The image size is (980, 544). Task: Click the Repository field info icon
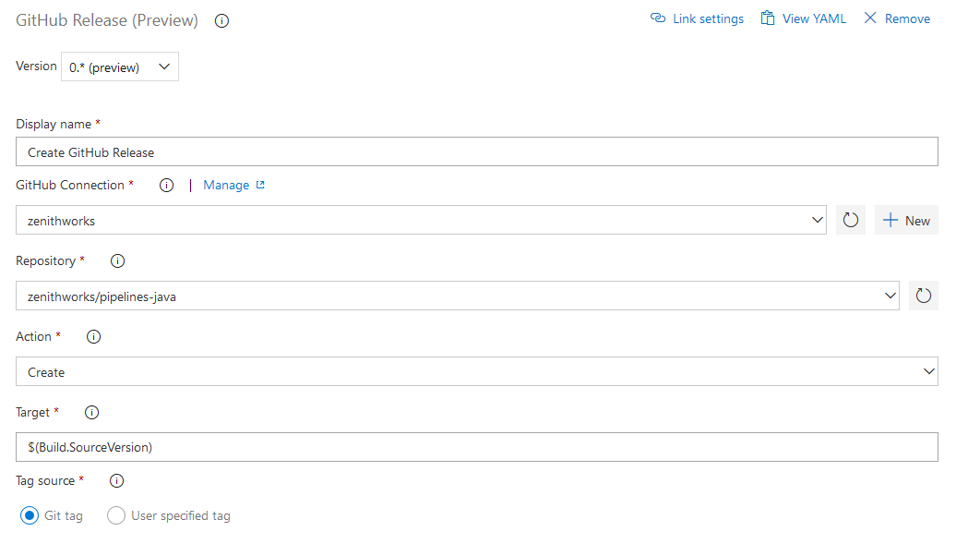pos(117,260)
